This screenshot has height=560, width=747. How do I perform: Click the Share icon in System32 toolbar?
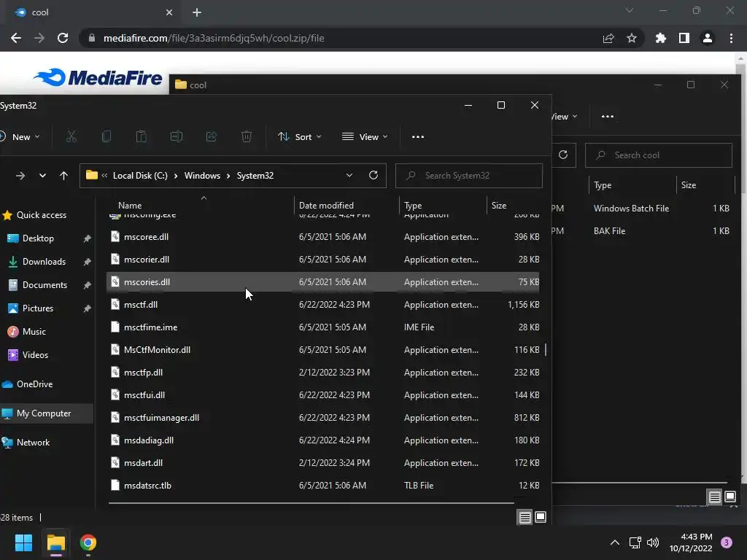click(212, 136)
